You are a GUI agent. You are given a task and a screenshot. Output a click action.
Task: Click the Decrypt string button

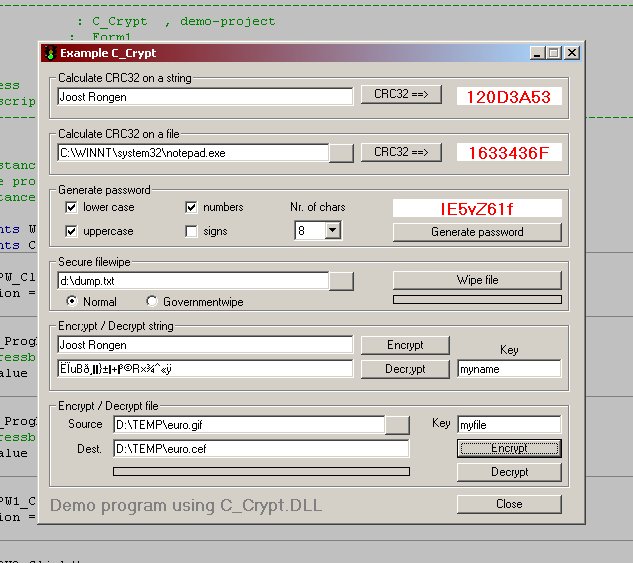pyautogui.click(x=404, y=369)
